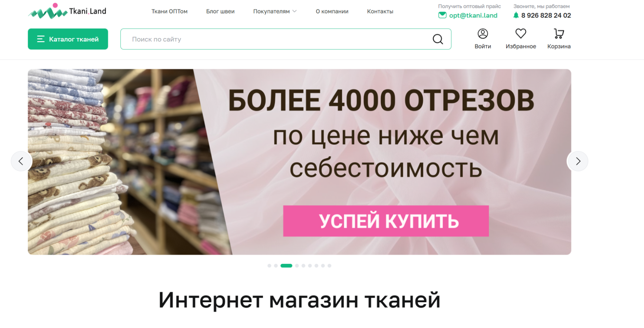
Task: Click the search magnifier icon
Action: pos(437,39)
